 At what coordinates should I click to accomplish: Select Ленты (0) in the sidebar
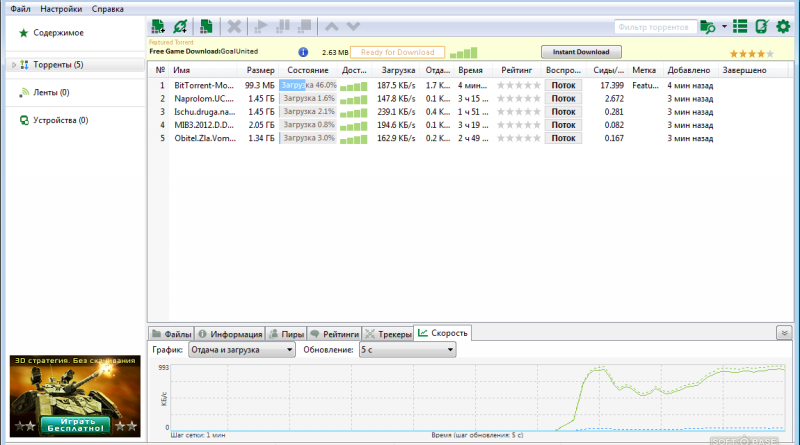[x=51, y=93]
